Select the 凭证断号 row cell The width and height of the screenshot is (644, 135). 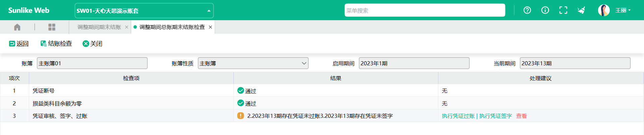click(131, 91)
